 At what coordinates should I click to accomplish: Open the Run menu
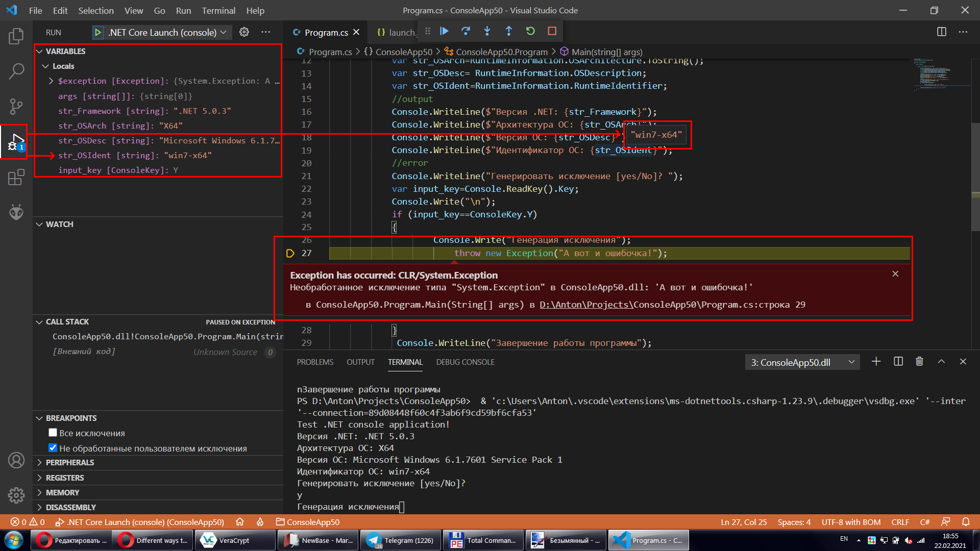(183, 10)
